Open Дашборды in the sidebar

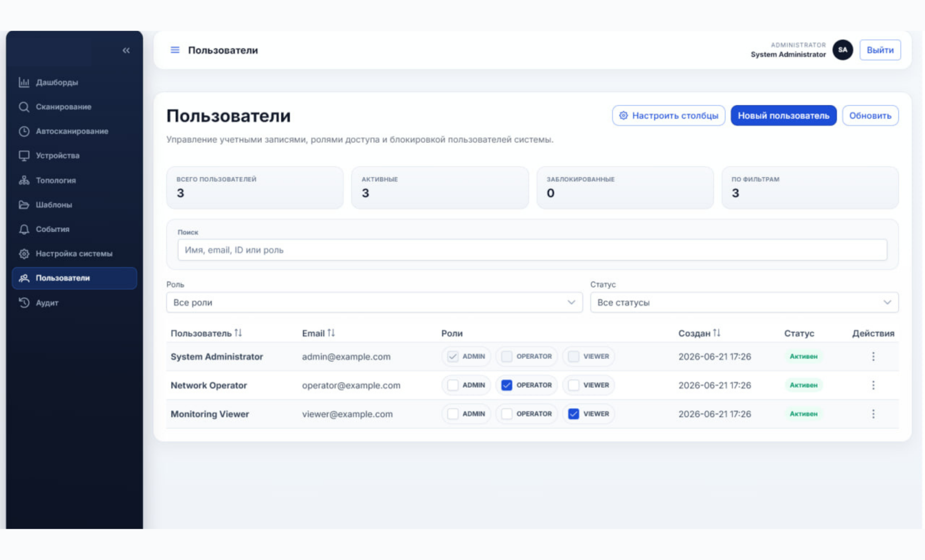coord(74,82)
